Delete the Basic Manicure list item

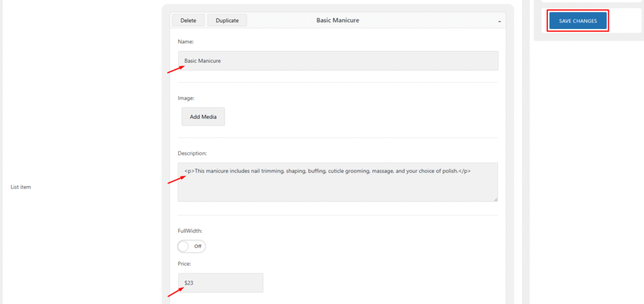tap(188, 21)
